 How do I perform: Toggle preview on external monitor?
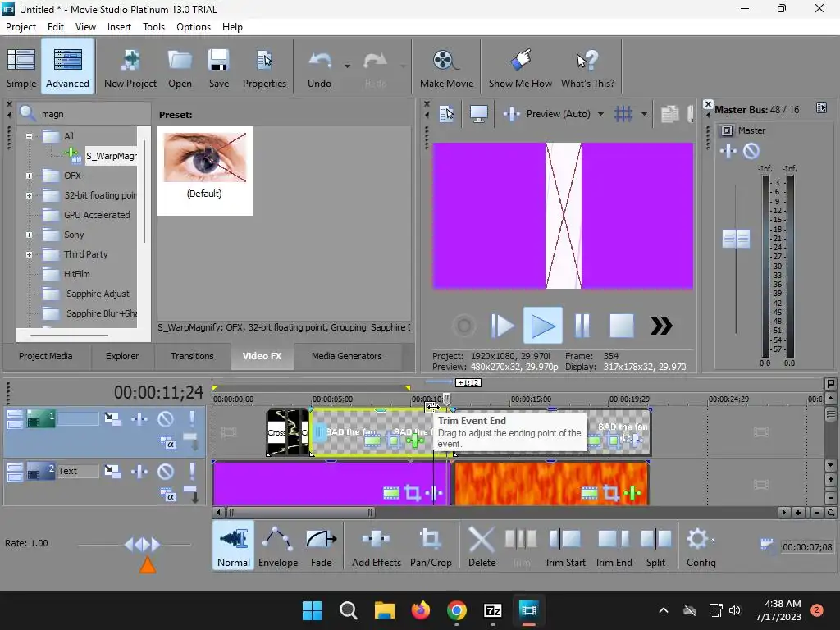click(x=478, y=113)
